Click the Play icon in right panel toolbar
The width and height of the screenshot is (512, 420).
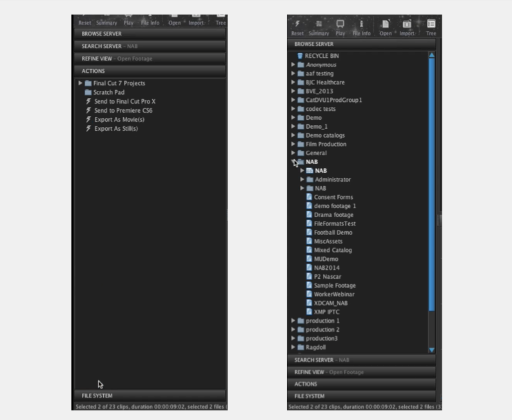tap(340, 24)
